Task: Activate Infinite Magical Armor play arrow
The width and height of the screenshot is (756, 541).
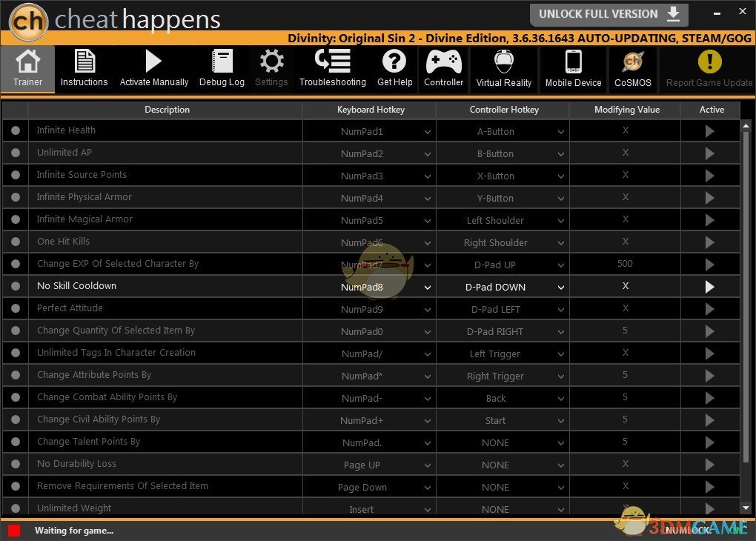Action: pyautogui.click(x=709, y=220)
